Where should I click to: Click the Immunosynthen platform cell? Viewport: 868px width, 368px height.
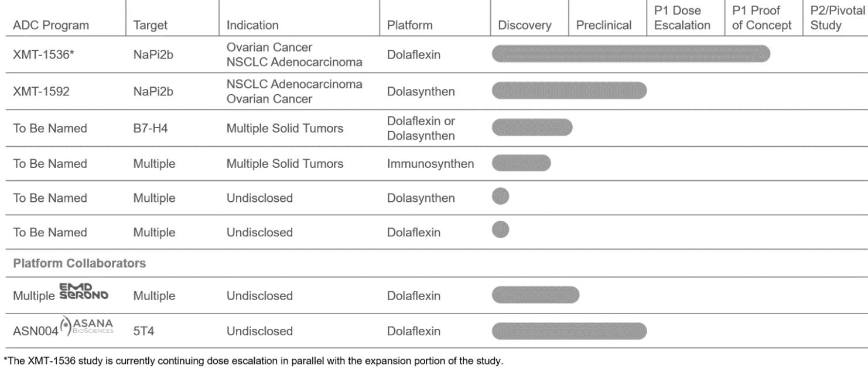430,164
